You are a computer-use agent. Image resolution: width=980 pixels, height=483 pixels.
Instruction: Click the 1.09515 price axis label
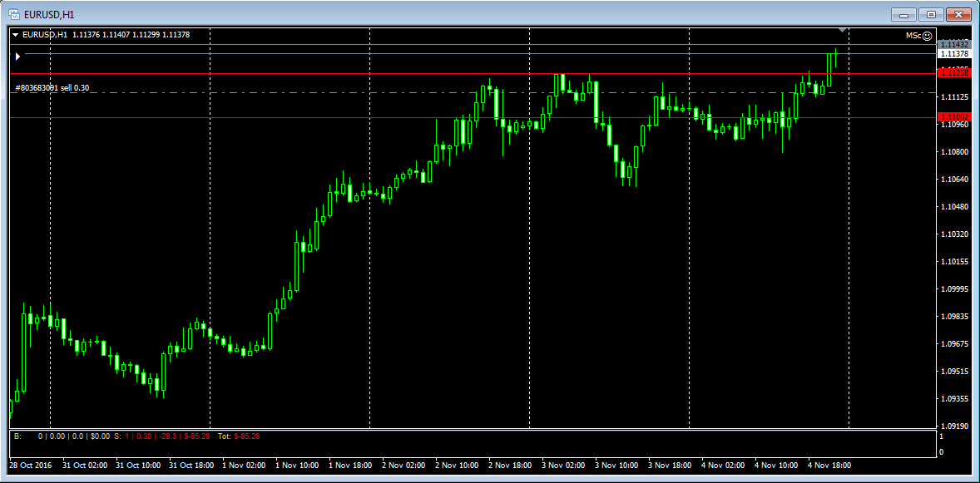[953, 372]
